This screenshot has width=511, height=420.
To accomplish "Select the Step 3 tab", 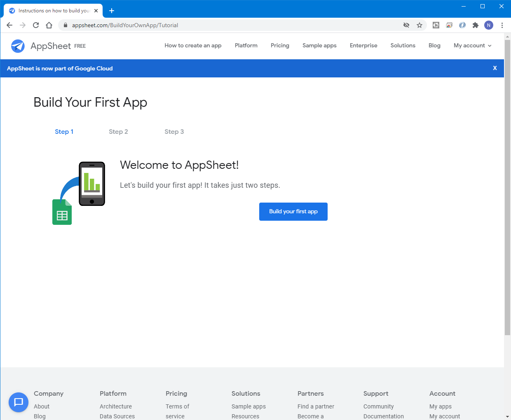I will coord(174,132).
